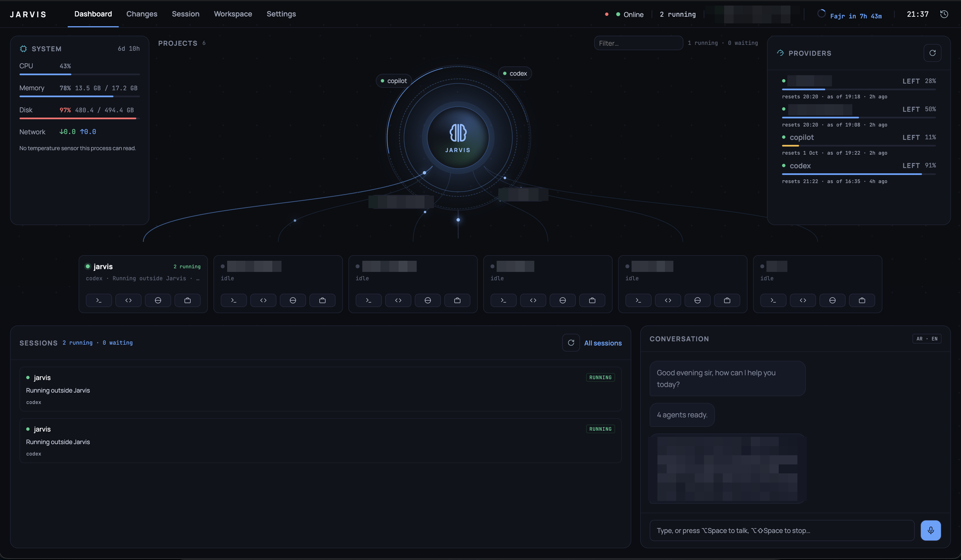This screenshot has width=961, height=560.
Task: Click 'No temperature sensor' note
Action: click(x=77, y=148)
